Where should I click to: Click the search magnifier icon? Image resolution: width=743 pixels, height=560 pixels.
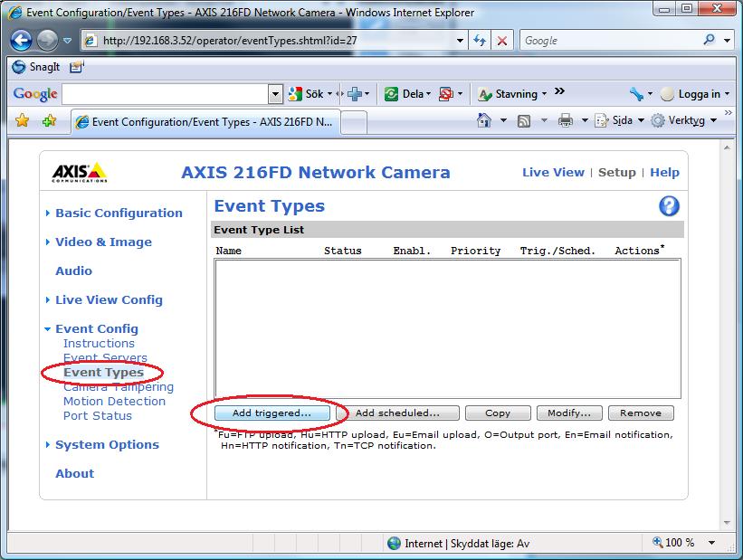click(x=709, y=40)
